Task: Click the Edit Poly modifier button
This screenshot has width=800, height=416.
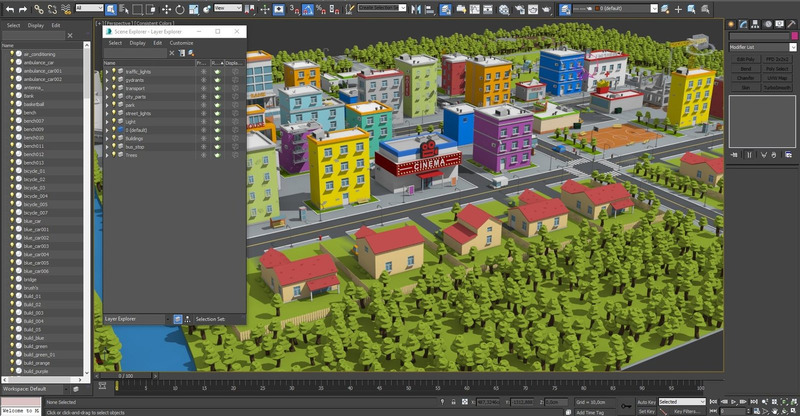Action: tap(745, 59)
